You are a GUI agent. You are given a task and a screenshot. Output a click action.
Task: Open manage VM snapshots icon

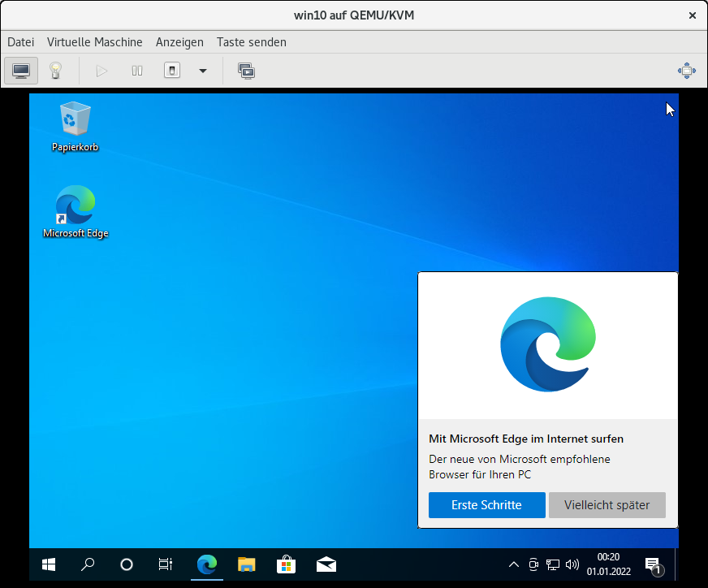pyautogui.click(x=247, y=71)
